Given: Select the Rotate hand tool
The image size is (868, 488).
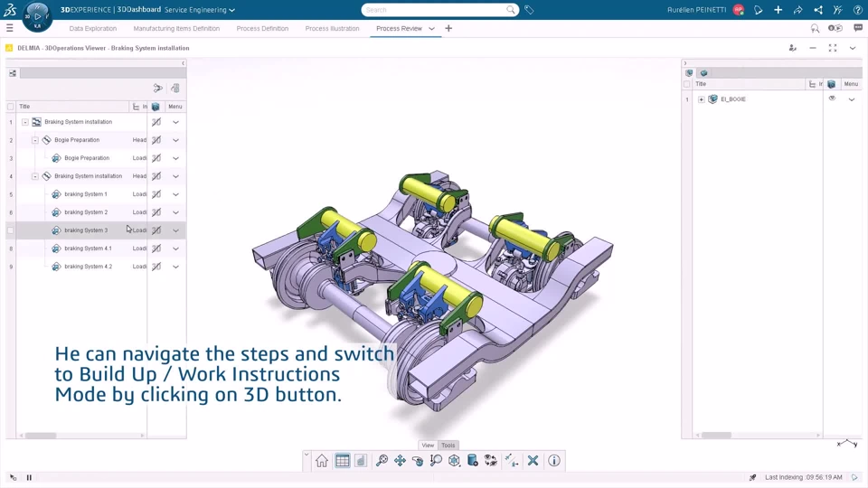Looking at the screenshot, I should [x=418, y=460].
